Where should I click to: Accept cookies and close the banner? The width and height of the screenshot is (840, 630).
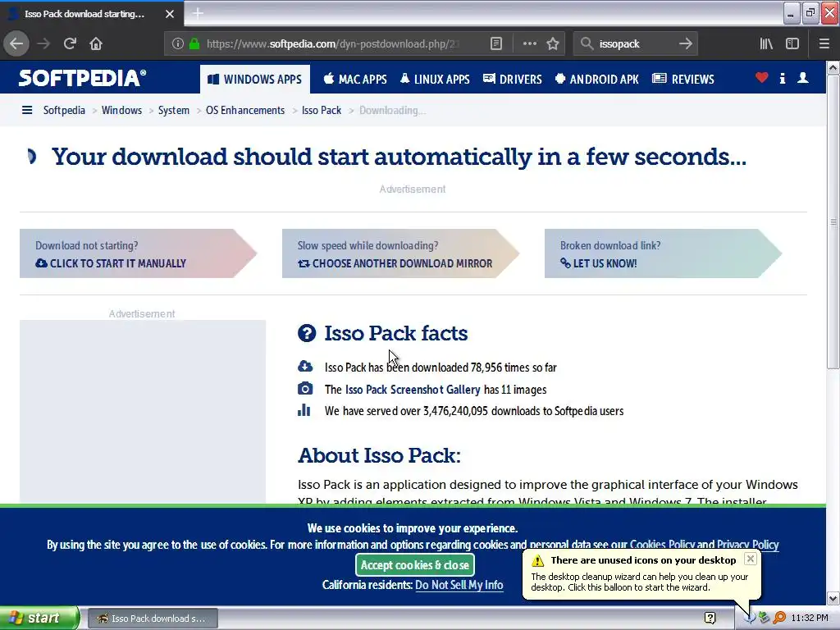pos(414,564)
